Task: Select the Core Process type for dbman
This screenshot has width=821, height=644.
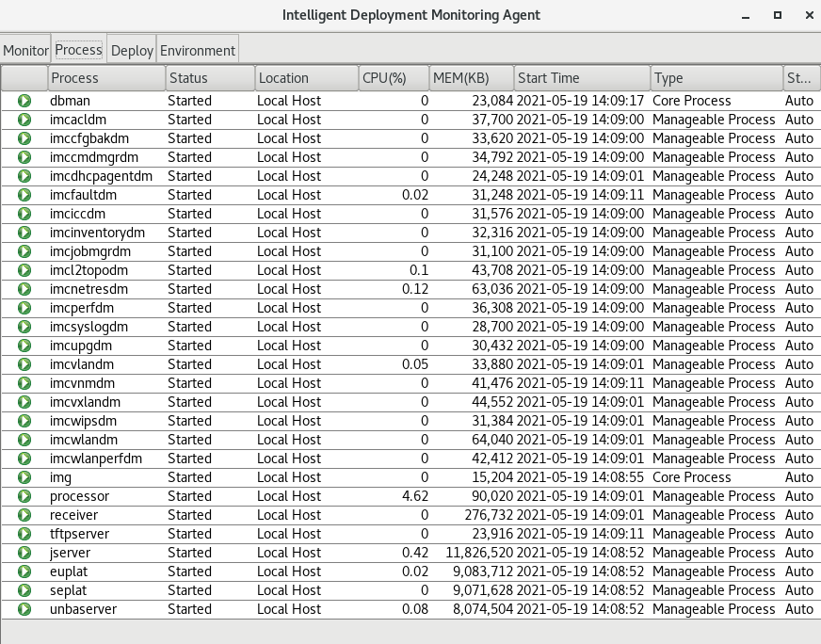Action: (x=692, y=101)
